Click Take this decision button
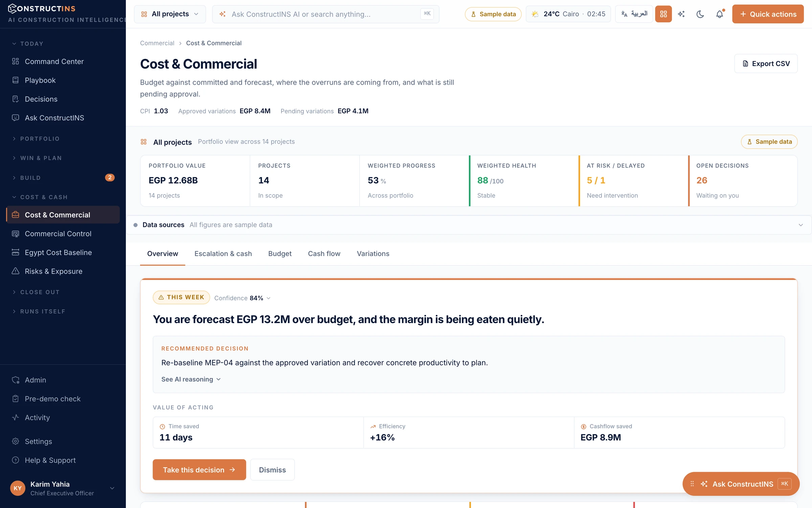Viewport: 812px width, 508px height. [x=199, y=470]
